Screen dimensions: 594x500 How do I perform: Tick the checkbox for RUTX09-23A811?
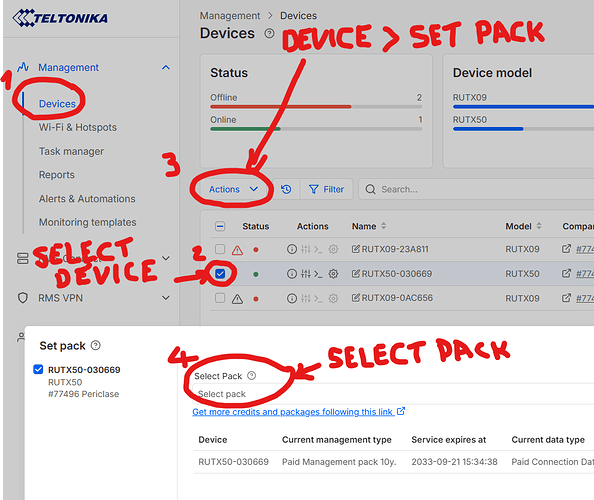220,249
